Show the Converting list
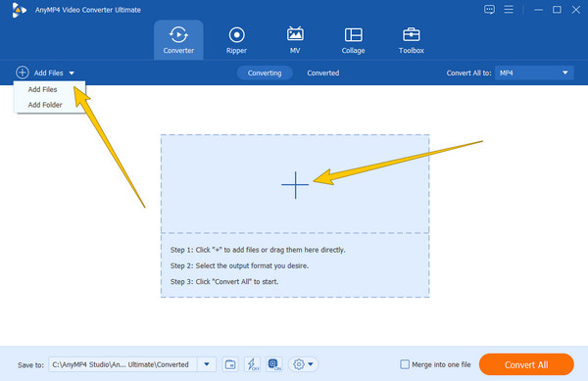This screenshot has height=381, width=588. click(x=265, y=73)
